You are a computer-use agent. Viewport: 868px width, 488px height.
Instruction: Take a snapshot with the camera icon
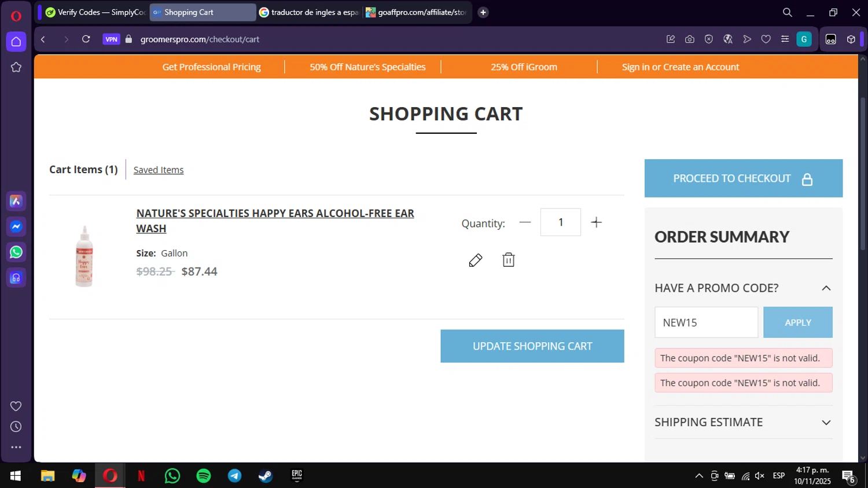pyautogui.click(x=690, y=39)
